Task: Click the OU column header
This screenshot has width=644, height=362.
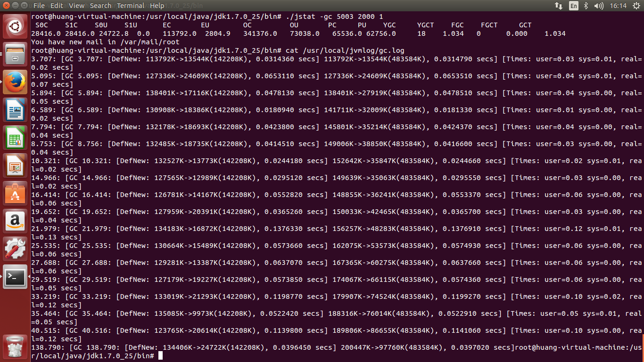Action: tap(294, 25)
